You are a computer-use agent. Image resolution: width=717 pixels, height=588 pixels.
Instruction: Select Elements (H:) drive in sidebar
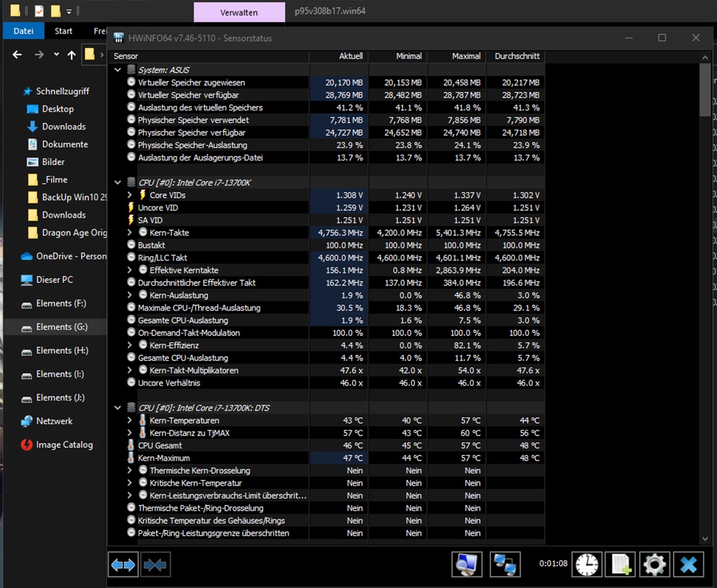pyautogui.click(x=62, y=350)
